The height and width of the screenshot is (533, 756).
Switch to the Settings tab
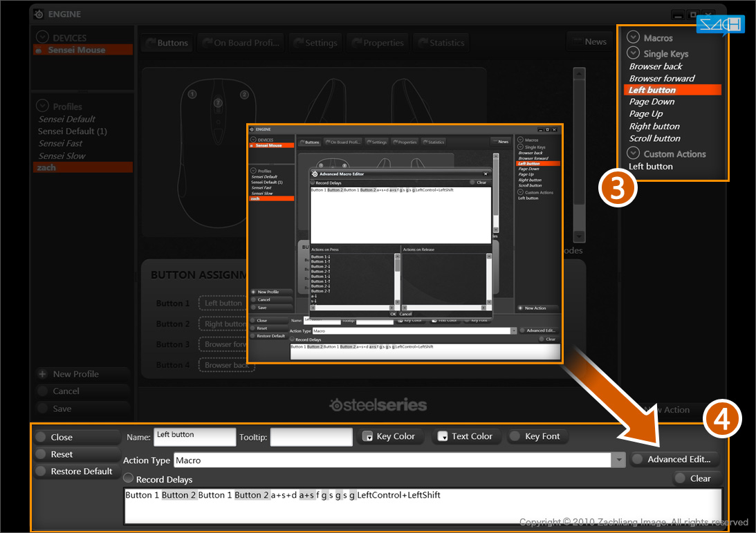315,43
